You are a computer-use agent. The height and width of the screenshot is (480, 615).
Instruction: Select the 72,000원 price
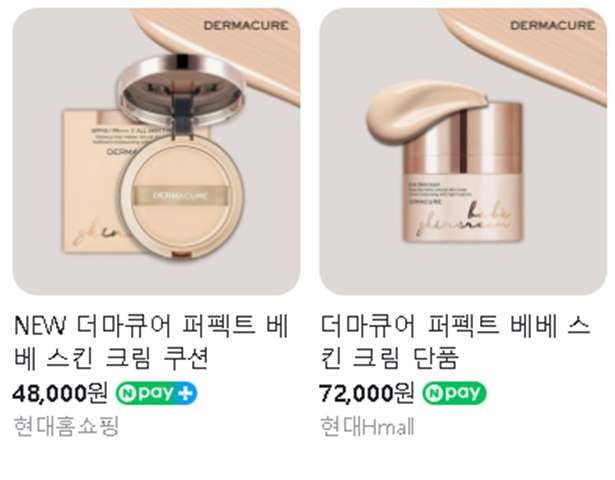click(x=366, y=393)
